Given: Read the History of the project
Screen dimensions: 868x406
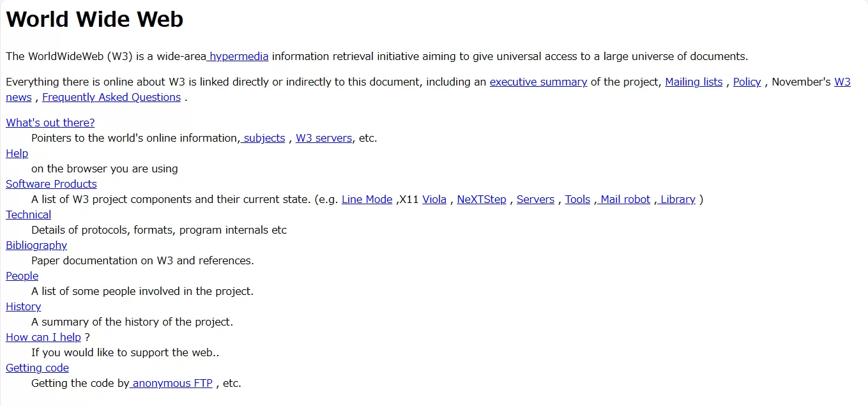Looking at the screenshot, I should 23,306.
